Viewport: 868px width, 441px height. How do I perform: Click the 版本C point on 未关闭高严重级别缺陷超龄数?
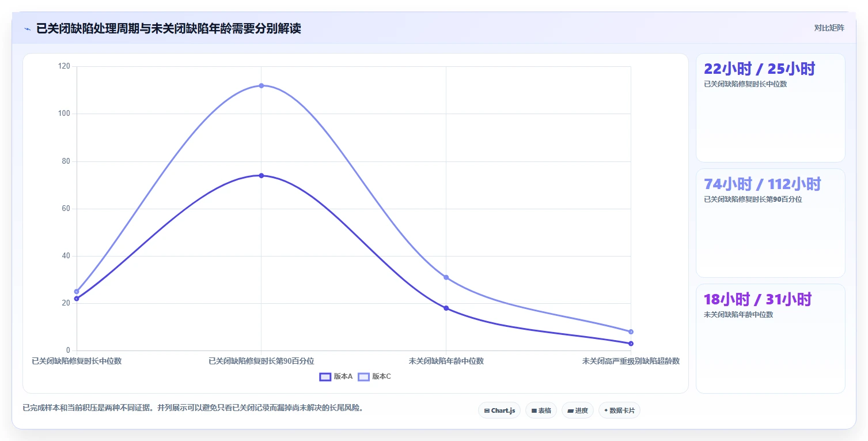tap(631, 331)
